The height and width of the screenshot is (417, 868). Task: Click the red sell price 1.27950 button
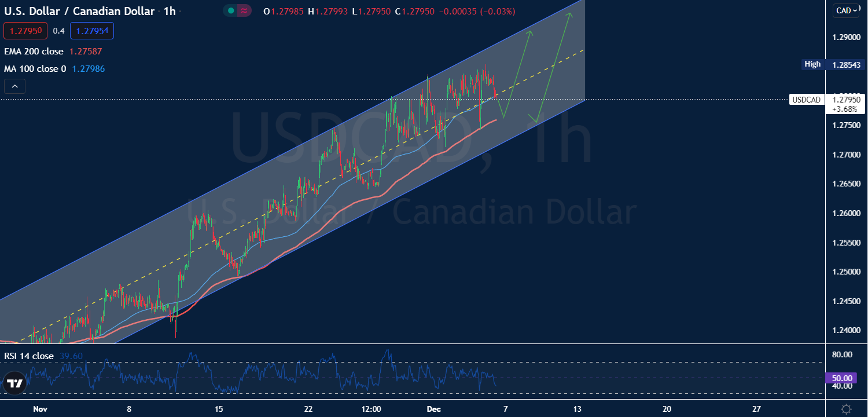tap(25, 31)
